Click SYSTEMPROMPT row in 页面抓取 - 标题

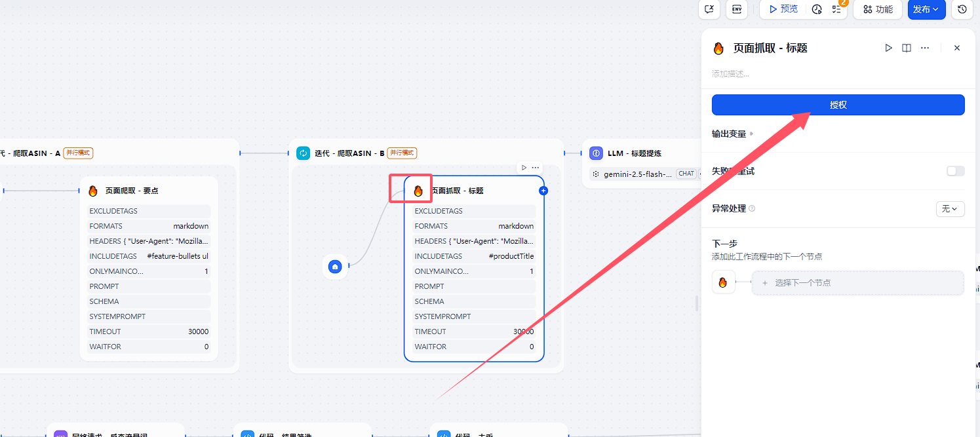pyautogui.click(x=474, y=316)
